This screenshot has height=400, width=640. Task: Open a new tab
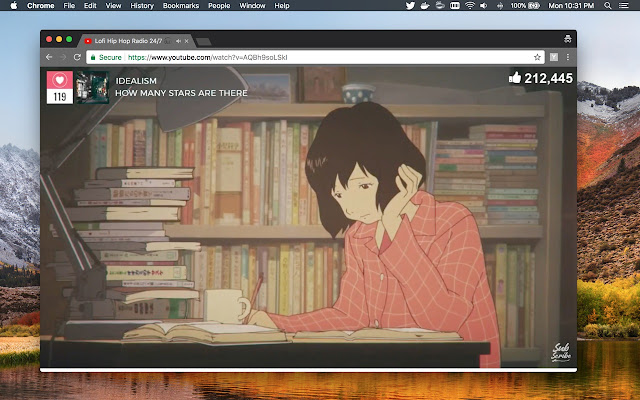click(203, 41)
